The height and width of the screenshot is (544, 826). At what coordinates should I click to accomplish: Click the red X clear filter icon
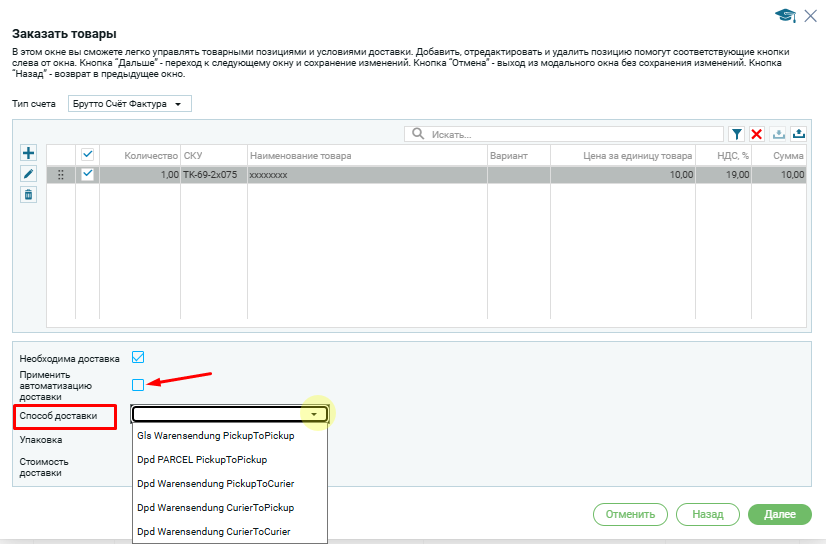[x=757, y=134]
